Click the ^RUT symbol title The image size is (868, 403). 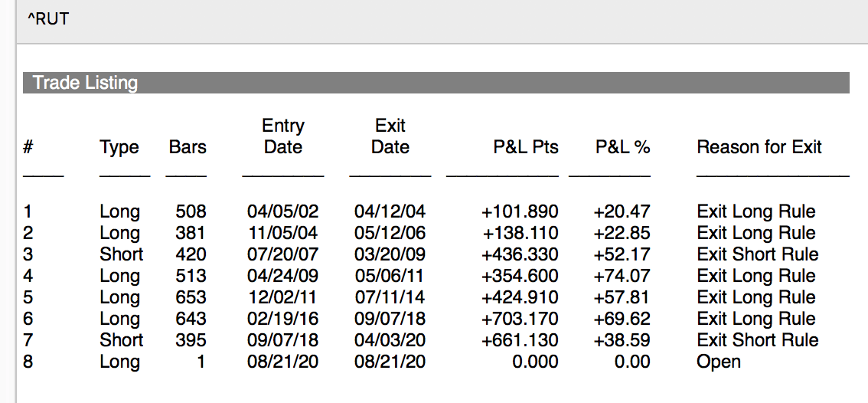pyautogui.click(x=48, y=18)
